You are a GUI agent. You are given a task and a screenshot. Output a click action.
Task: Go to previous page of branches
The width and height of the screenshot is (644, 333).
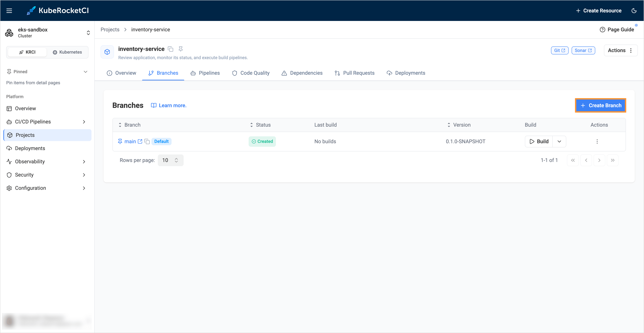click(586, 160)
